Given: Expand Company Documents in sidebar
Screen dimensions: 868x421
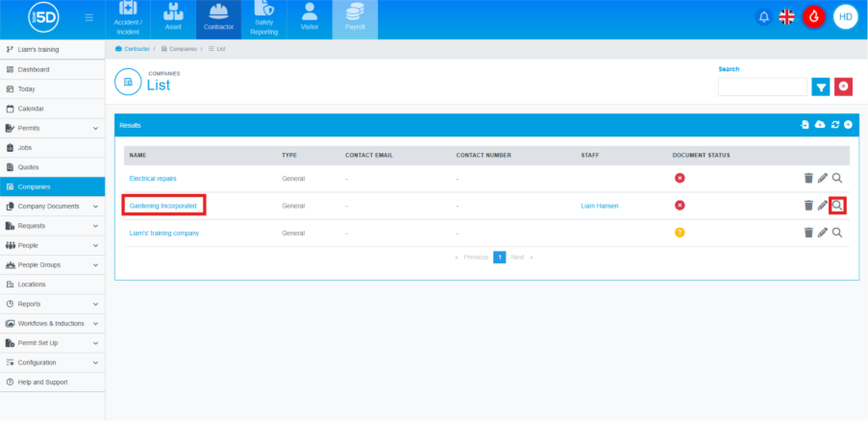Looking at the screenshot, I should click(x=94, y=206).
